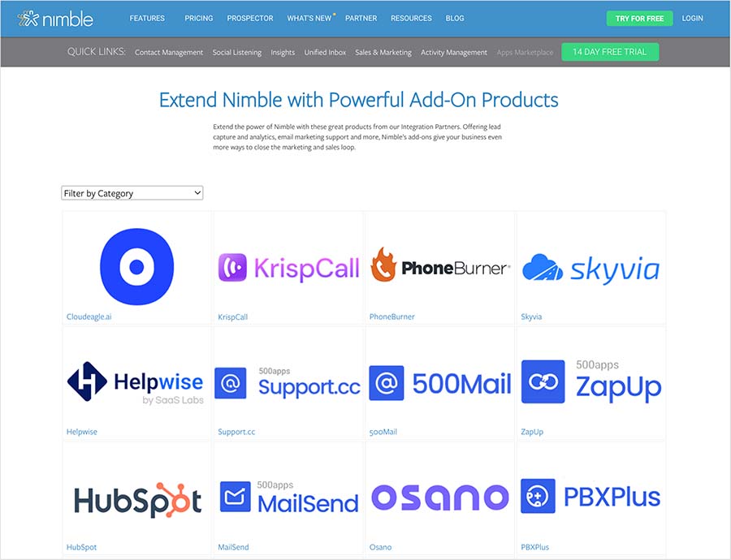Open the Helpwise by SaaS Labs logo
731x560 pixels.
click(136, 382)
